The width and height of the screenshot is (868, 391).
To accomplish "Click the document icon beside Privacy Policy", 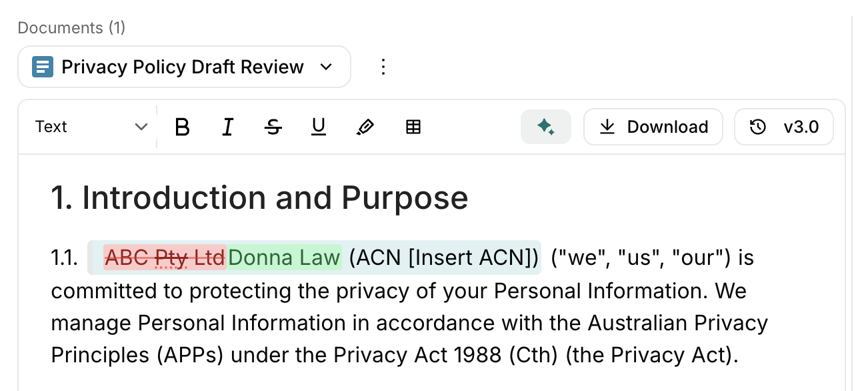I will coord(43,67).
